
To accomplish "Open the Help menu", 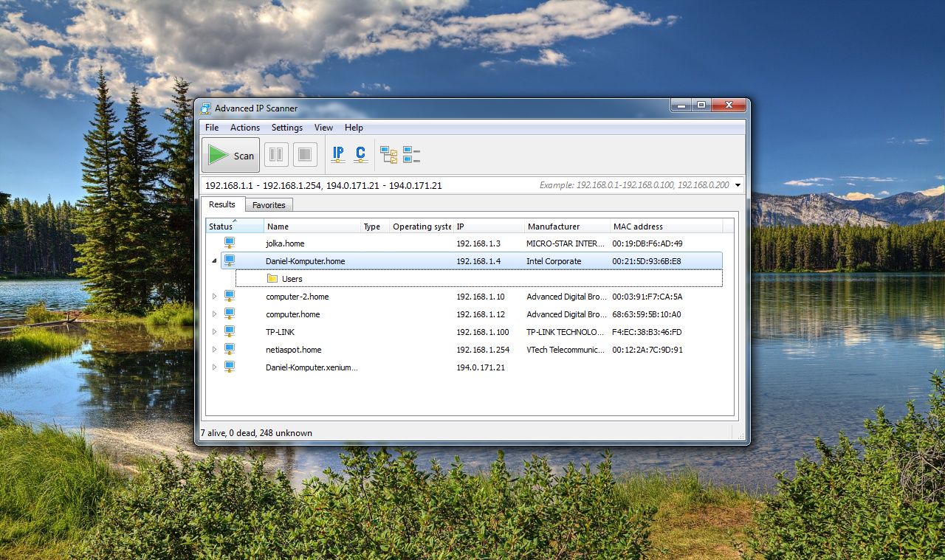I will 354,128.
